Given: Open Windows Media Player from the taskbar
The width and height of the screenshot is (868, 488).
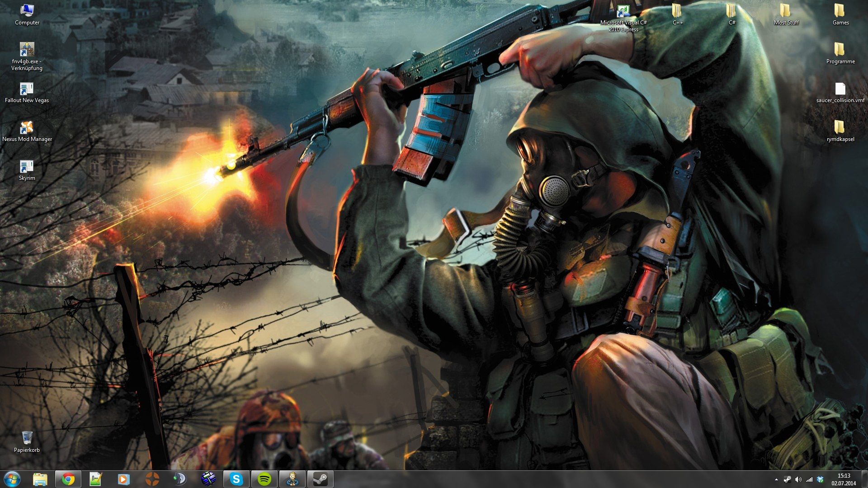Looking at the screenshot, I should (124, 479).
